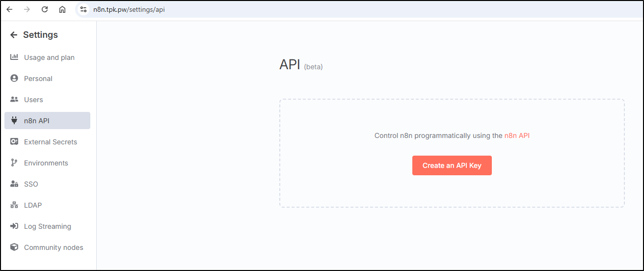The image size is (644, 271).
Task: Go to Users settings
Action: [47, 100]
